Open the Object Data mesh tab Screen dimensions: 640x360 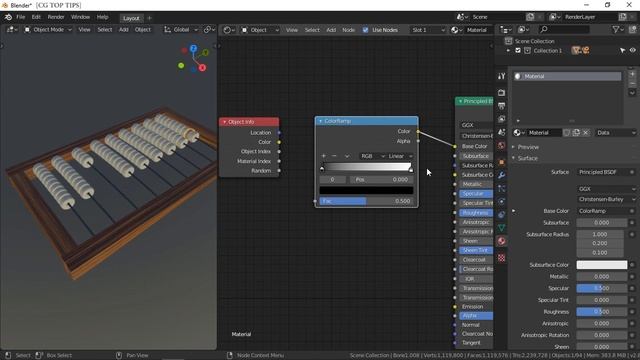tap(502, 228)
